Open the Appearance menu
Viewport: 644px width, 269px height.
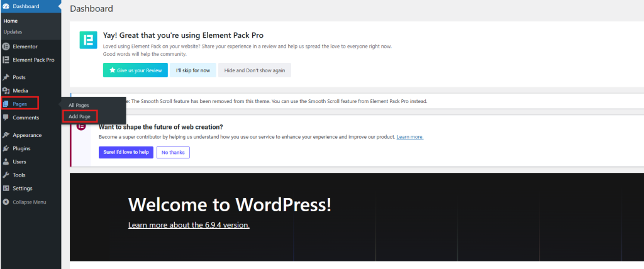click(x=30, y=135)
